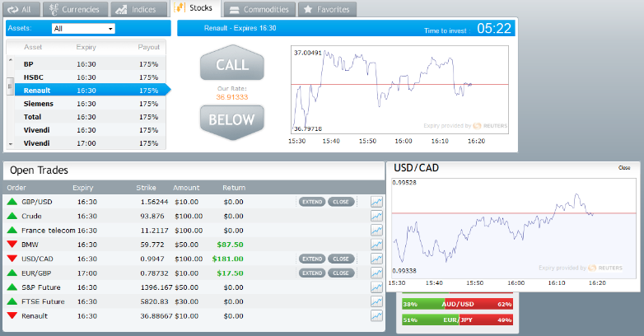The width and height of the screenshot is (644, 336).
Task: Click the 05:22 time to invest
Action: (494, 28)
